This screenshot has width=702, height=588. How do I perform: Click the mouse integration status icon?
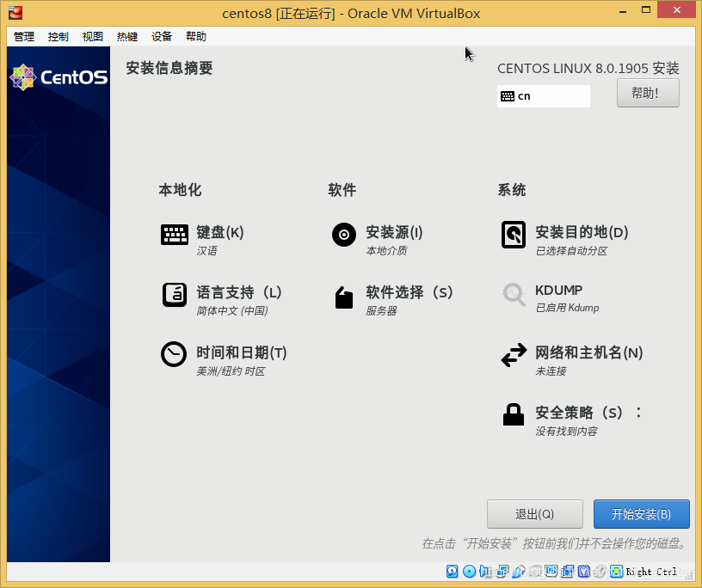pyautogui.click(x=600, y=571)
